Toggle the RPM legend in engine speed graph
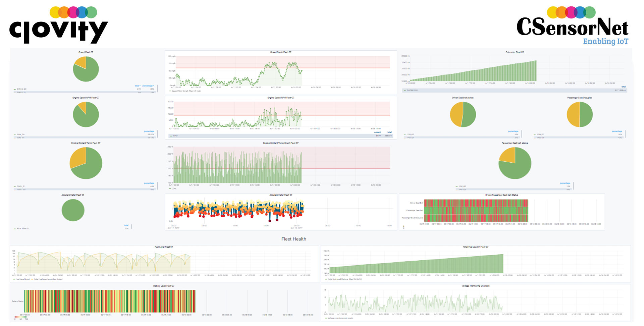This screenshot has height=326, width=644. (174, 136)
